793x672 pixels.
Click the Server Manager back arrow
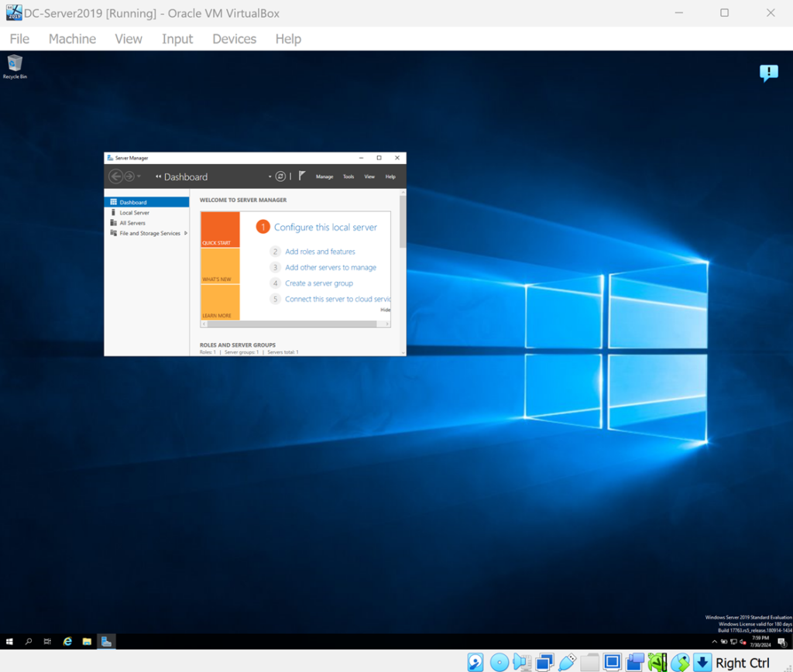pos(115,177)
